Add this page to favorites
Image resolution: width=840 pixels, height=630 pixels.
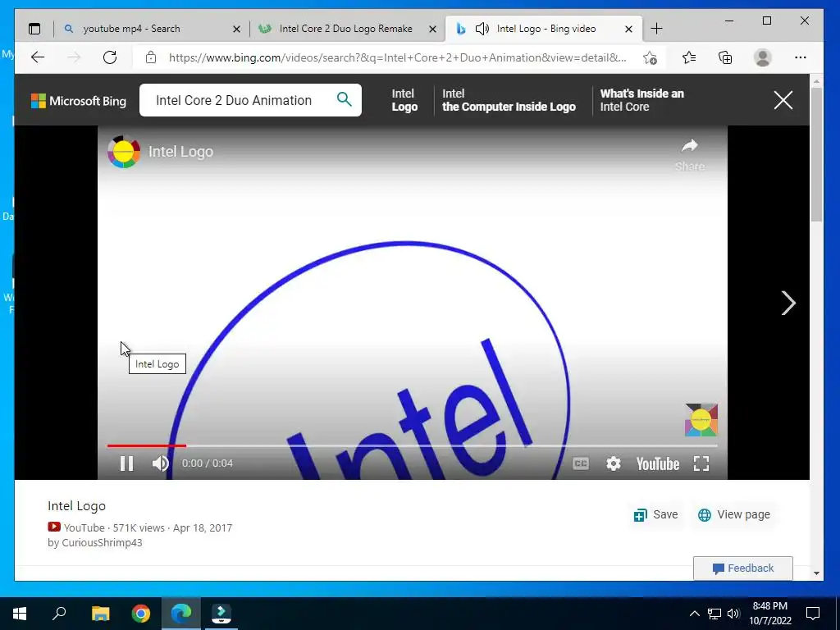click(x=650, y=58)
